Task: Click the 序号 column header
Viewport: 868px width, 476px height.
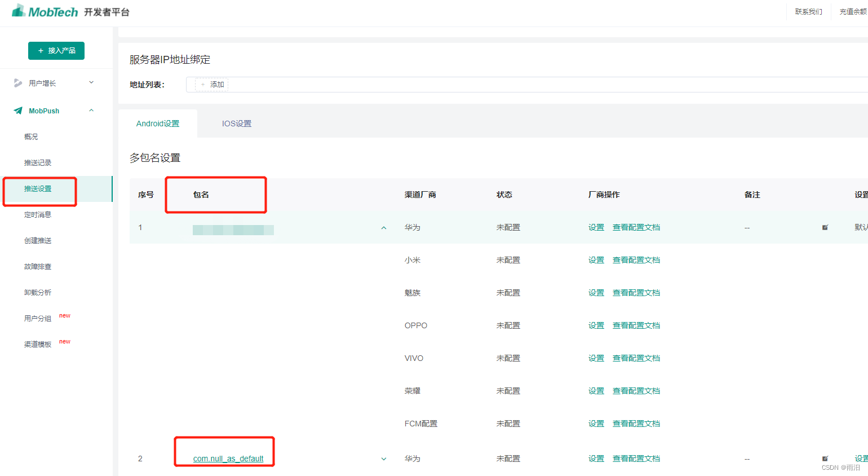Action: [146, 195]
